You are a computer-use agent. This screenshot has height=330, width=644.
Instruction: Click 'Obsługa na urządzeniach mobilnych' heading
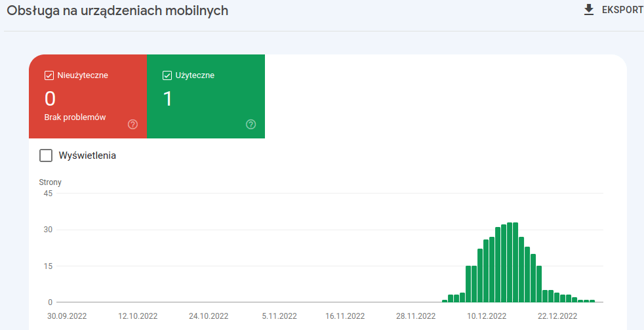(x=117, y=11)
